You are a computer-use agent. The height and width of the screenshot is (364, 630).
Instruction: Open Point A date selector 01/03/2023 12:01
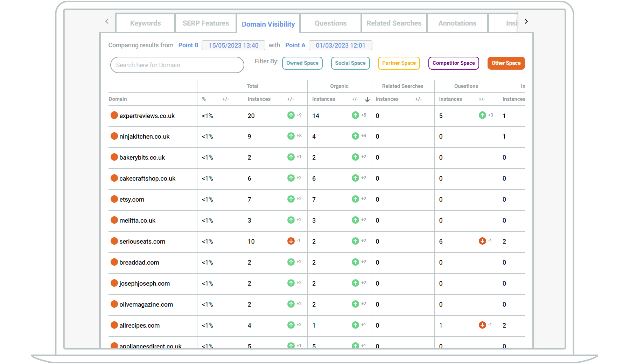[341, 45]
